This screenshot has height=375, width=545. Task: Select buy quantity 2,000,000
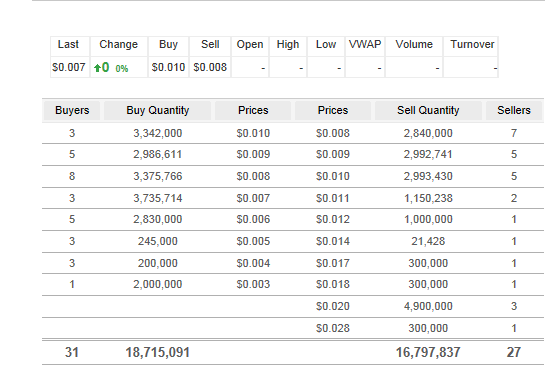tap(157, 285)
